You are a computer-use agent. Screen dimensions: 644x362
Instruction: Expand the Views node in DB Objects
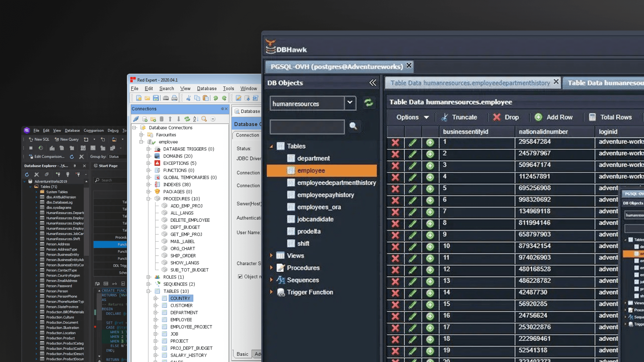coord(271,255)
